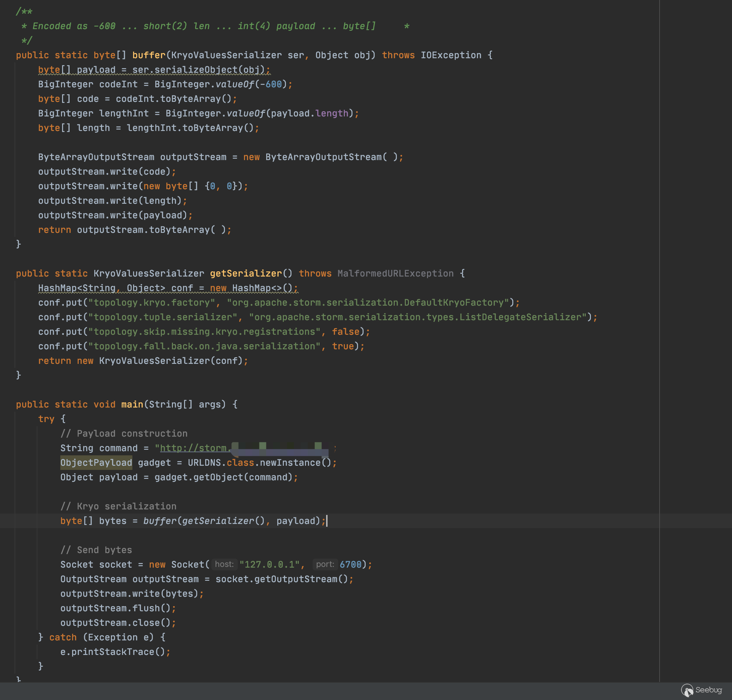Click the main method name
The height and width of the screenshot is (700, 732).
coord(132,404)
